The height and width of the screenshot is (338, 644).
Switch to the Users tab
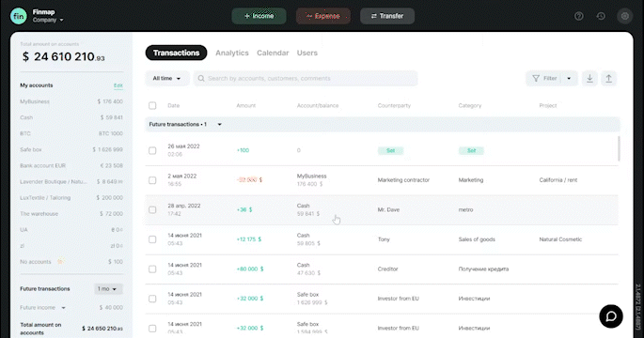pyautogui.click(x=307, y=53)
